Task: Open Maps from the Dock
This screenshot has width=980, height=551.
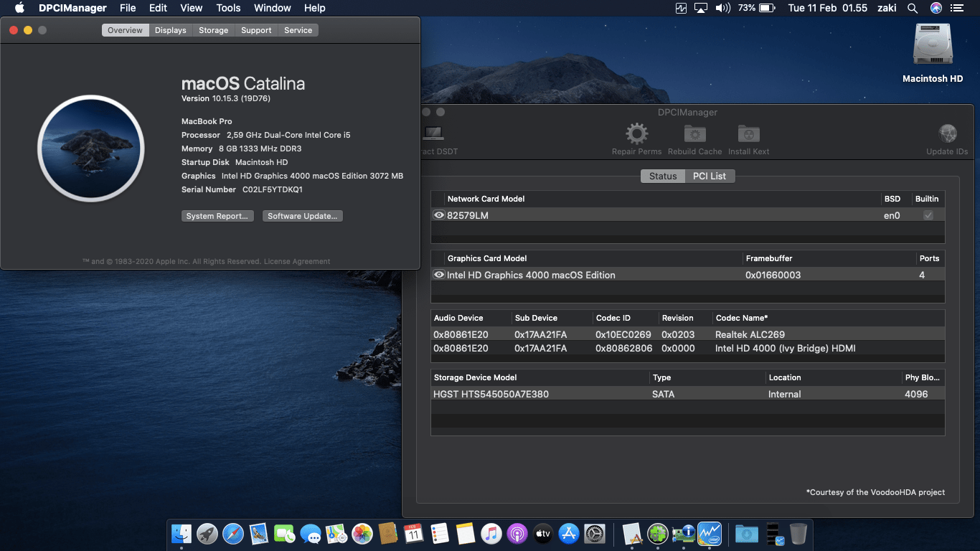Action: click(x=336, y=534)
